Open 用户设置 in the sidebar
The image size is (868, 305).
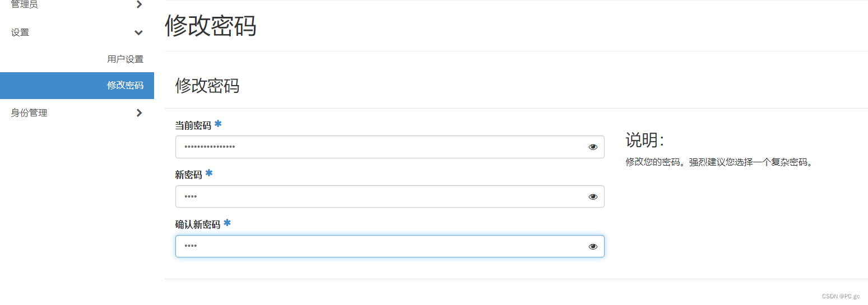click(x=125, y=59)
